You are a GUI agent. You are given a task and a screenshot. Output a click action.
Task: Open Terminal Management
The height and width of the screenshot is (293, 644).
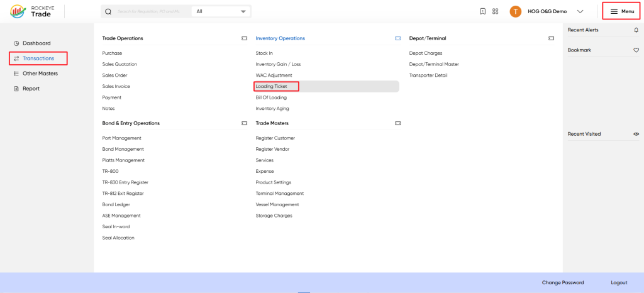(280, 194)
